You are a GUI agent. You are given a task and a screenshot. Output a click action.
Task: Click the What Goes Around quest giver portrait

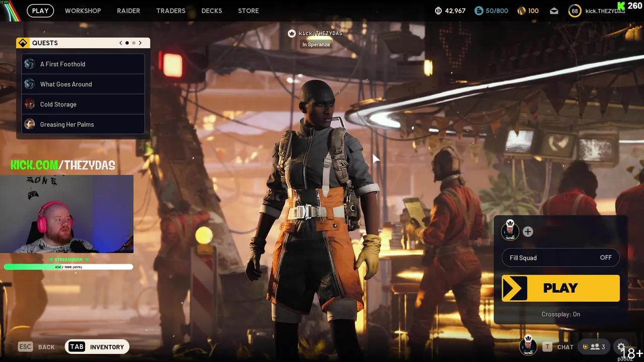(x=30, y=84)
